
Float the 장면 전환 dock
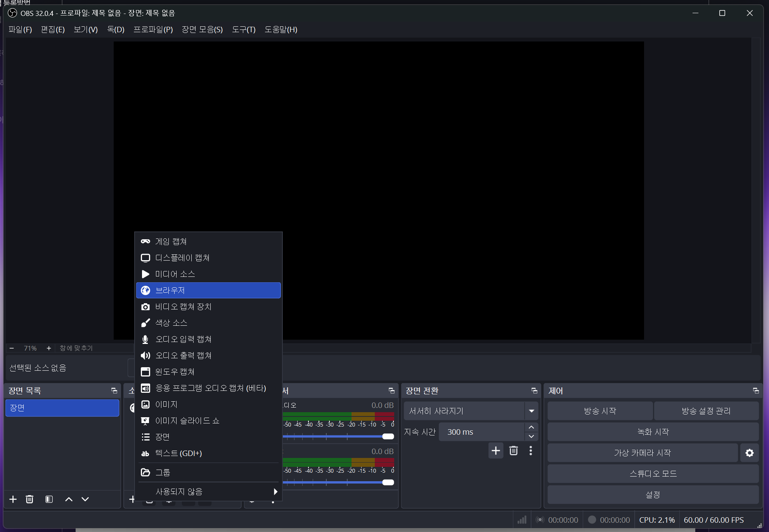coord(534,390)
